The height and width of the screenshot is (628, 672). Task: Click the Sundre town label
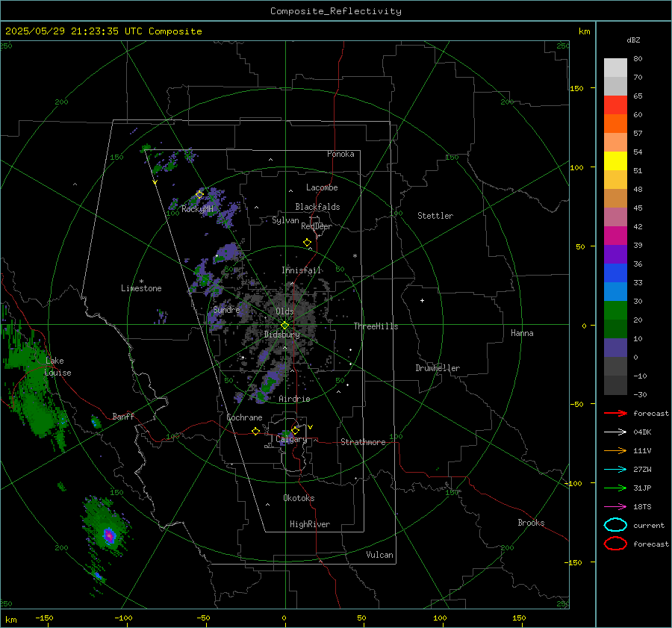click(x=226, y=309)
